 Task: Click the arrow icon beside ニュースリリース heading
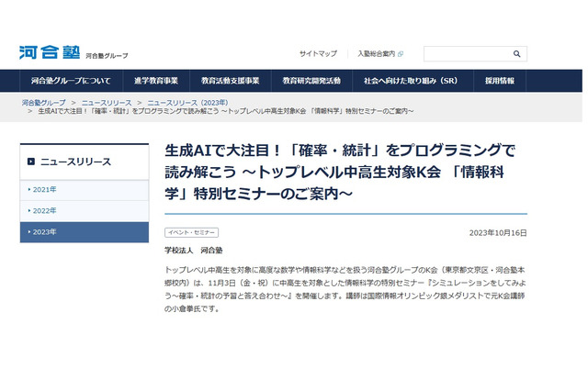pos(31,162)
